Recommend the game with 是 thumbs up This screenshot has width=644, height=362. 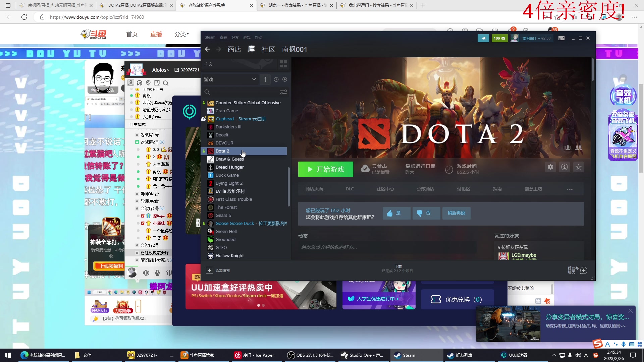396,213
